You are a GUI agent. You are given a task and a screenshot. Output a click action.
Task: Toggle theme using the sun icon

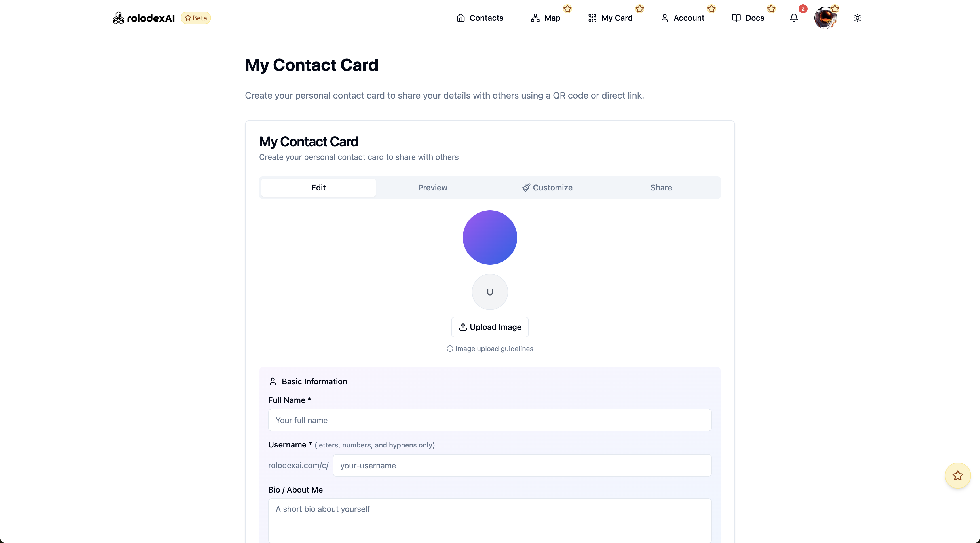point(857,18)
